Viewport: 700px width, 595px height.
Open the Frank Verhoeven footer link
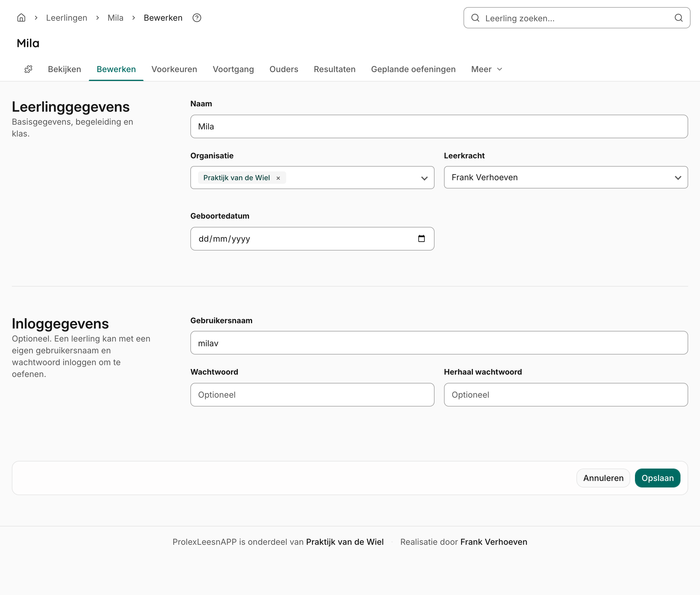point(494,542)
